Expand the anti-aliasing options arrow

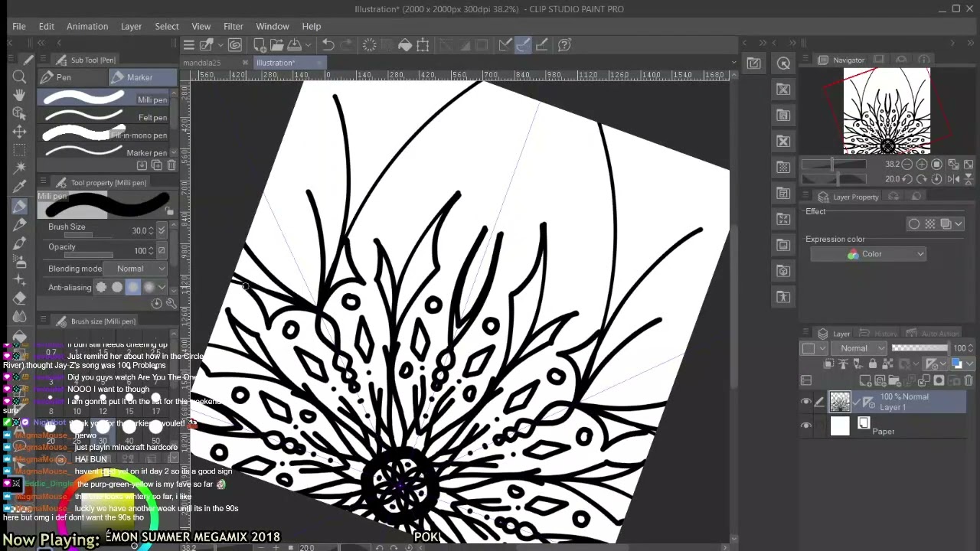pos(162,287)
